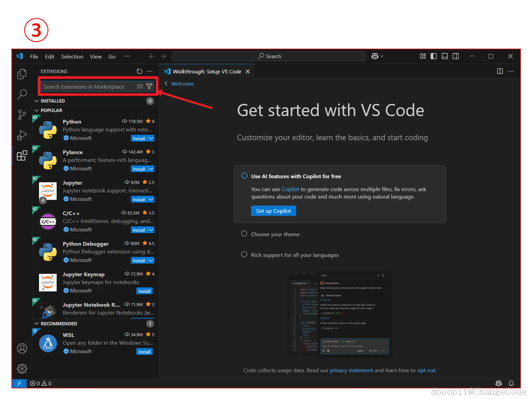Screen dimensions: 532x399
Task: Refresh the extensions list
Action: (x=139, y=71)
